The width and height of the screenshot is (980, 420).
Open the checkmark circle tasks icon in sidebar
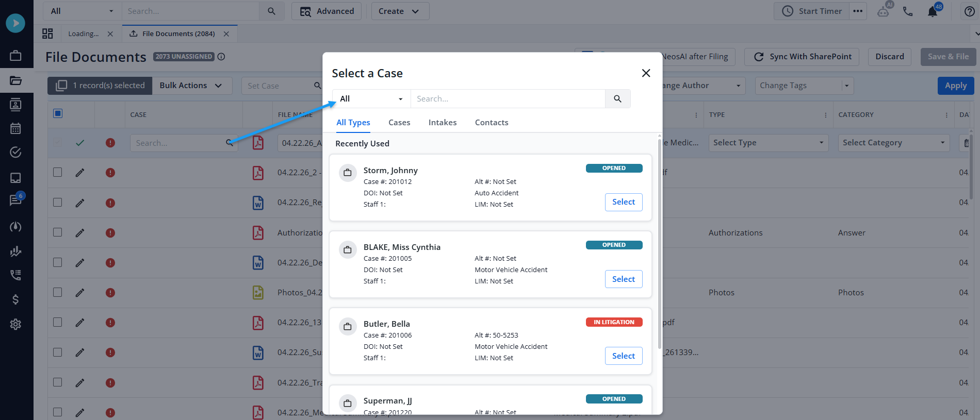(x=15, y=152)
